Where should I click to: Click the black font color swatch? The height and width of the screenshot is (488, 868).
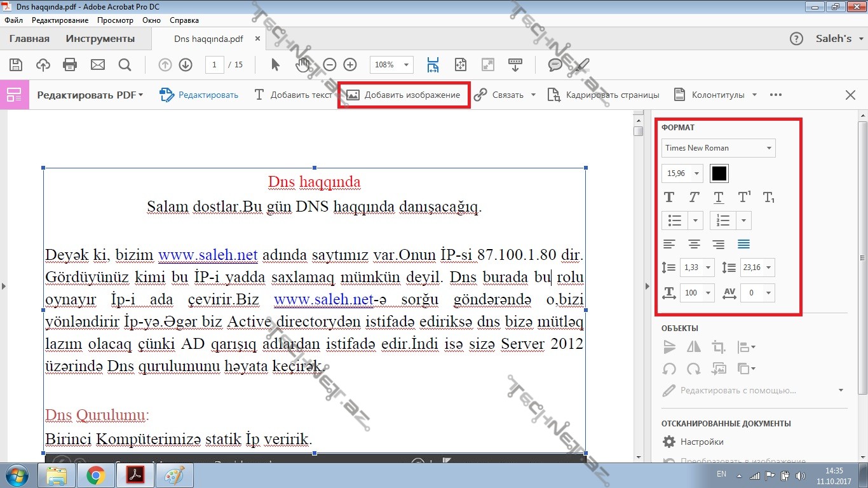(x=719, y=173)
